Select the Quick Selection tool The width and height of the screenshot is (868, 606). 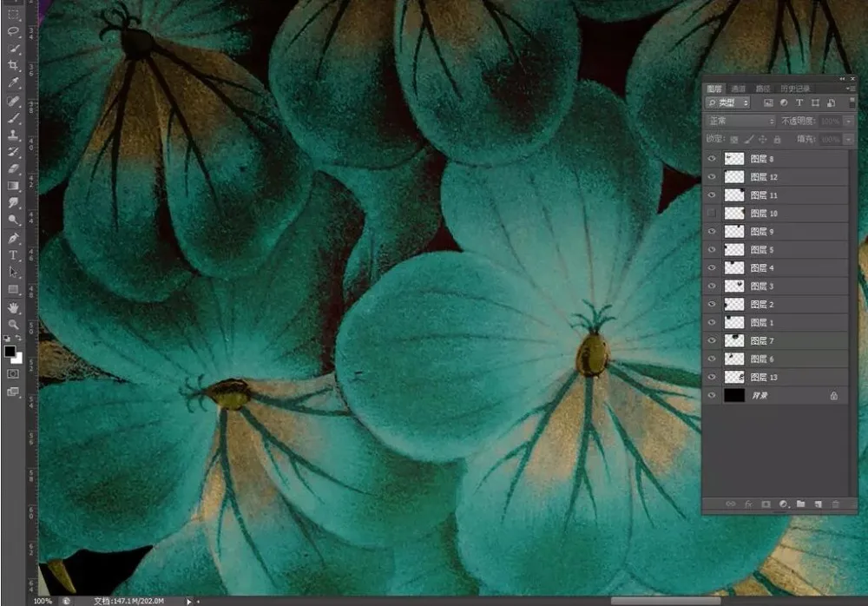click(x=13, y=49)
